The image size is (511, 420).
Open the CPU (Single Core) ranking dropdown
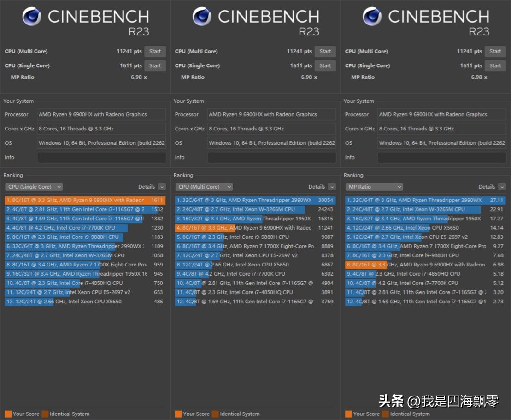(x=34, y=187)
